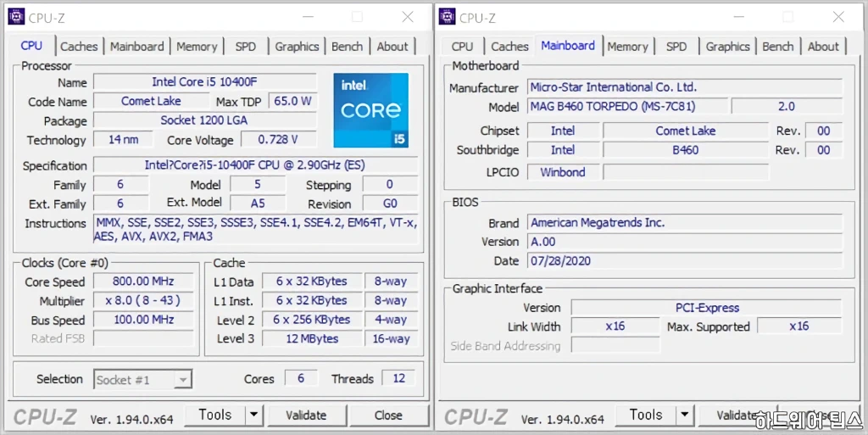
Task: Click Tools button in left window
Action: click(x=215, y=415)
